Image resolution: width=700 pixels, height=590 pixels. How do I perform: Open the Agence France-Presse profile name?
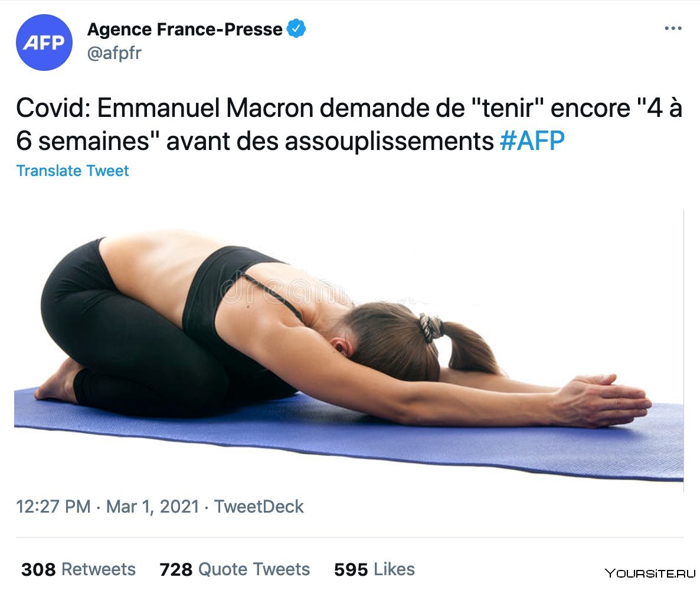tap(185, 30)
